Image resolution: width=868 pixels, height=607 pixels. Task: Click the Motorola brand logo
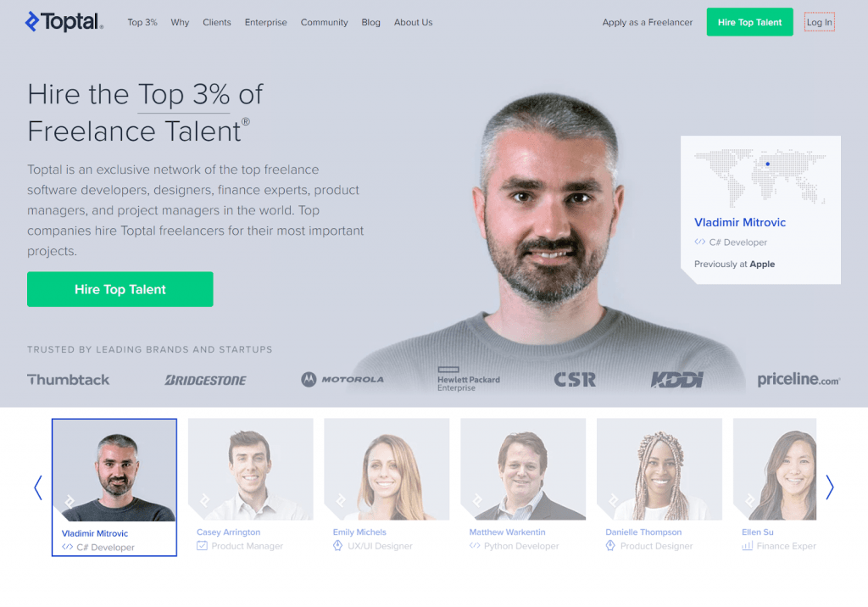[x=342, y=380]
